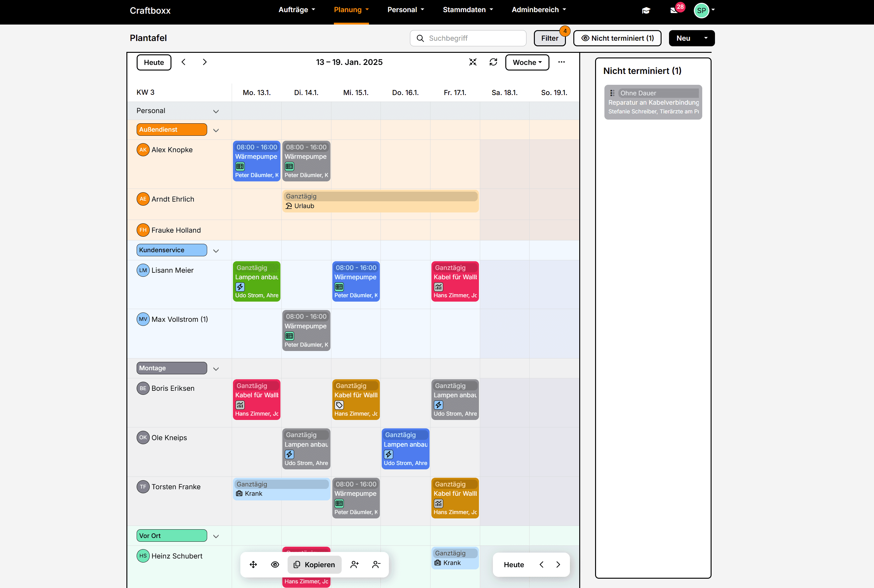
Task: Click the top Heute button
Action: point(154,63)
